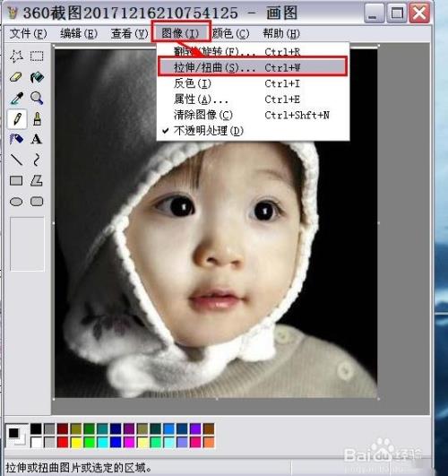Select the Ellipse shape tool
The height and width of the screenshot is (476, 448).
coord(16,202)
